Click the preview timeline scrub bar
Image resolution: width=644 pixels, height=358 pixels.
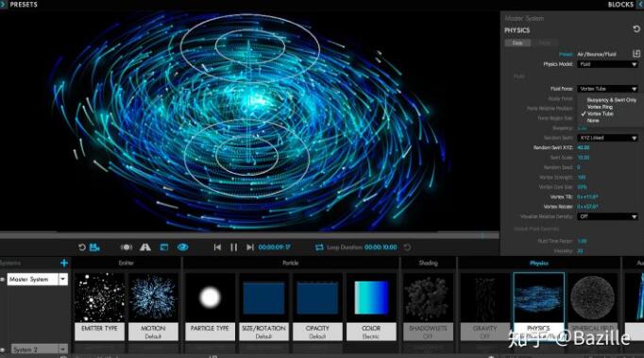[x=249, y=235]
